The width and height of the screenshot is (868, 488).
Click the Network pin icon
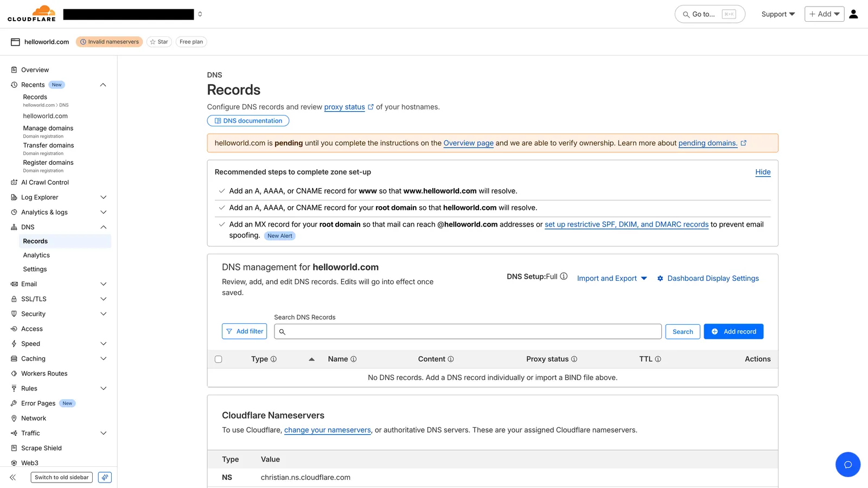pyautogui.click(x=14, y=419)
